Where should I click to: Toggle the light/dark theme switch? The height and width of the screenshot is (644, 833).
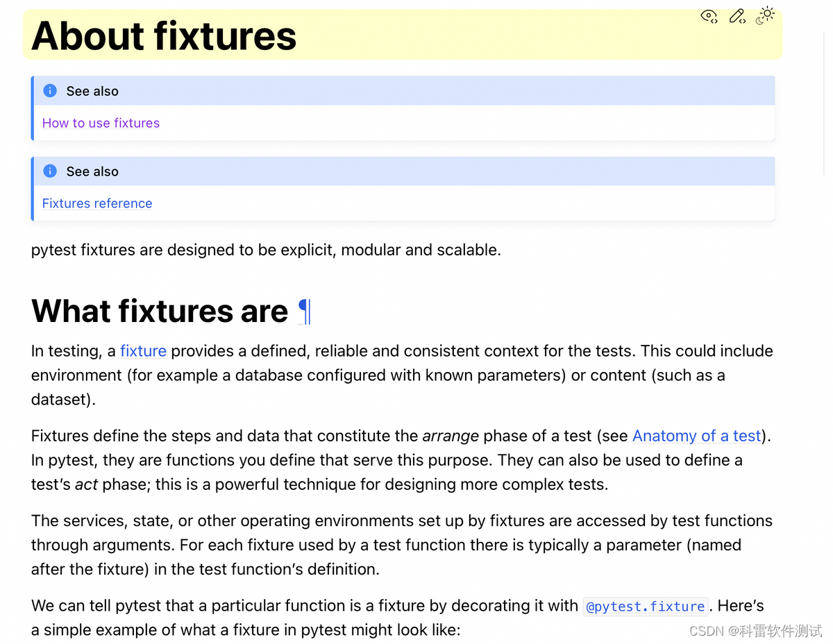tap(765, 15)
